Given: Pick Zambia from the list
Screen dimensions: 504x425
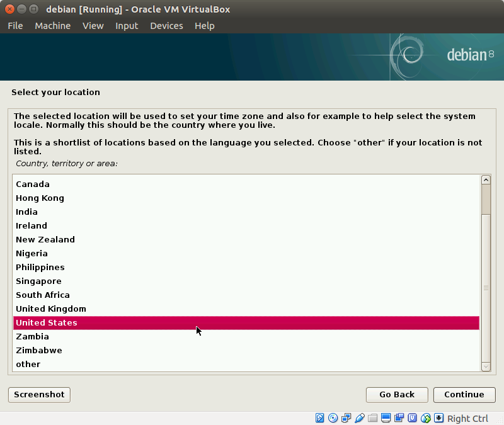Looking at the screenshot, I should coord(246,336).
